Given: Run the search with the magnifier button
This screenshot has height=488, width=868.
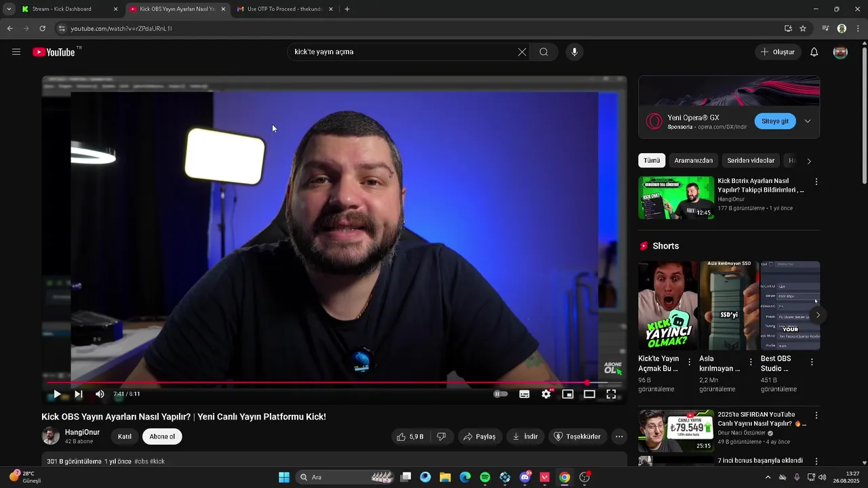Looking at the screenshot, I should [544, 52].
